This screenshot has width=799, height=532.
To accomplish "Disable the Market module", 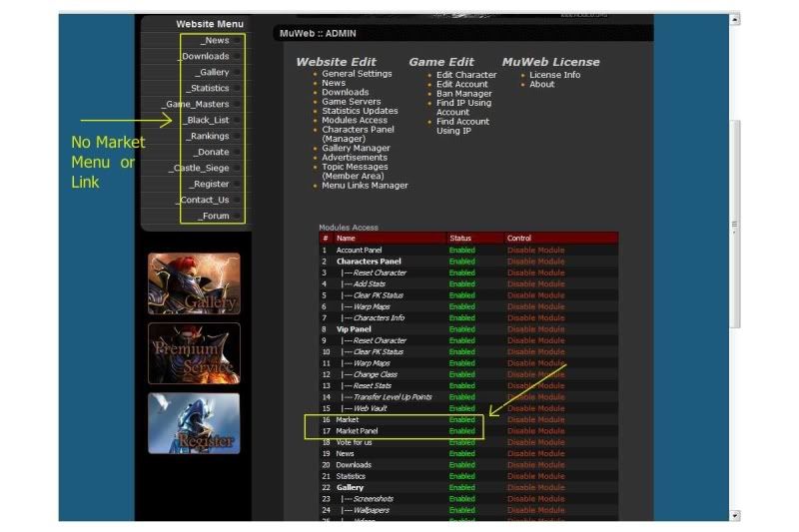I will pos(535,420).
